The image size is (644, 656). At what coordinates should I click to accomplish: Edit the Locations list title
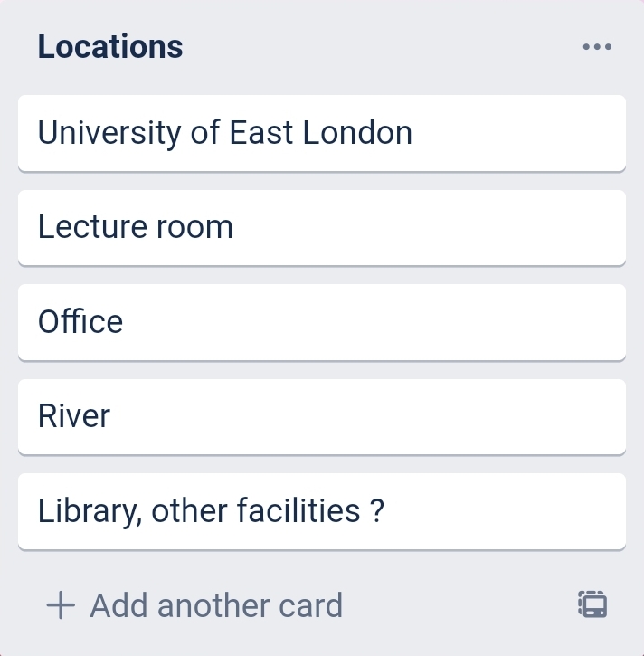coord(110,47)
